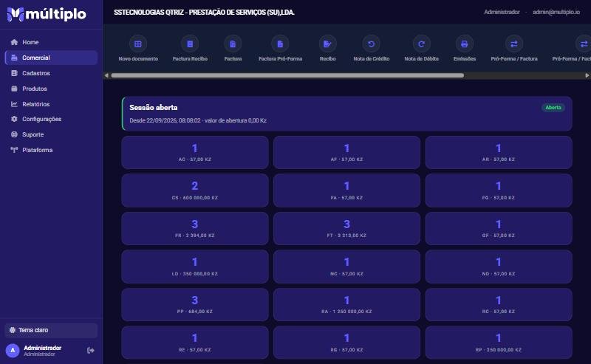591x364 pixels.
Task: Click the green Aberta status badge
Action: click(553, 107)
